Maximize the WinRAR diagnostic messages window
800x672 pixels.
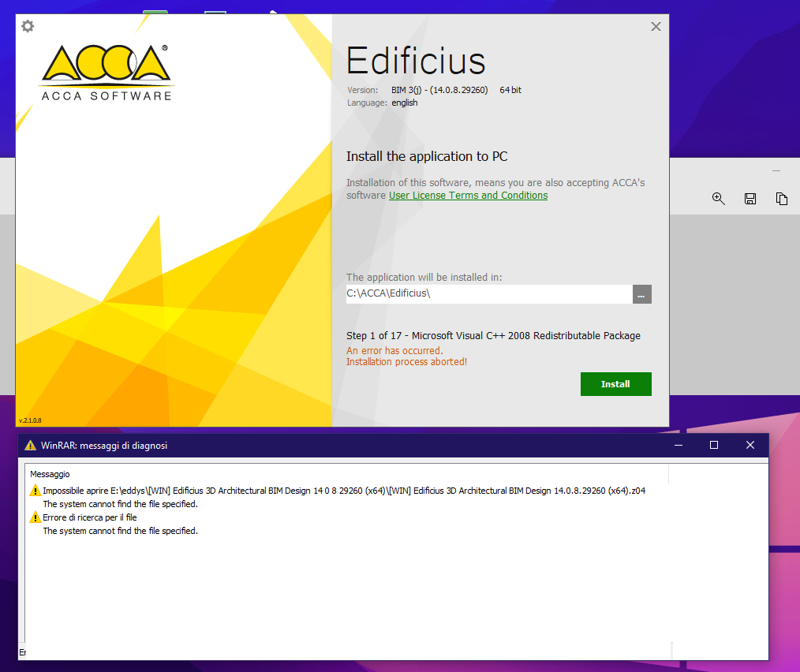coord(714,446)
